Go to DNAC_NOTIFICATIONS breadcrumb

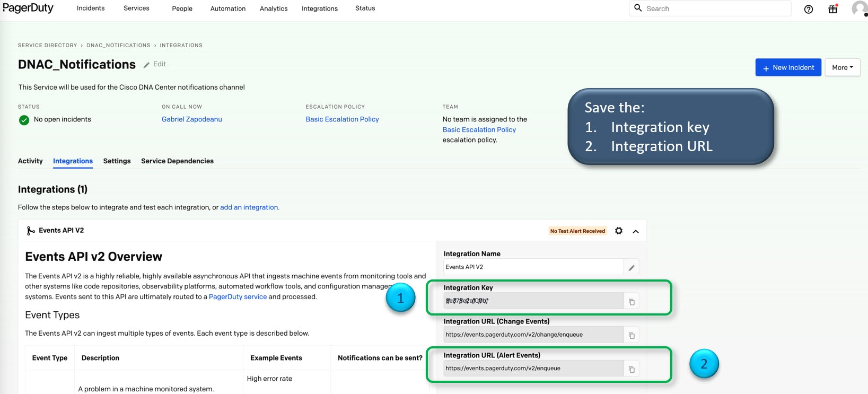(118, 46)
